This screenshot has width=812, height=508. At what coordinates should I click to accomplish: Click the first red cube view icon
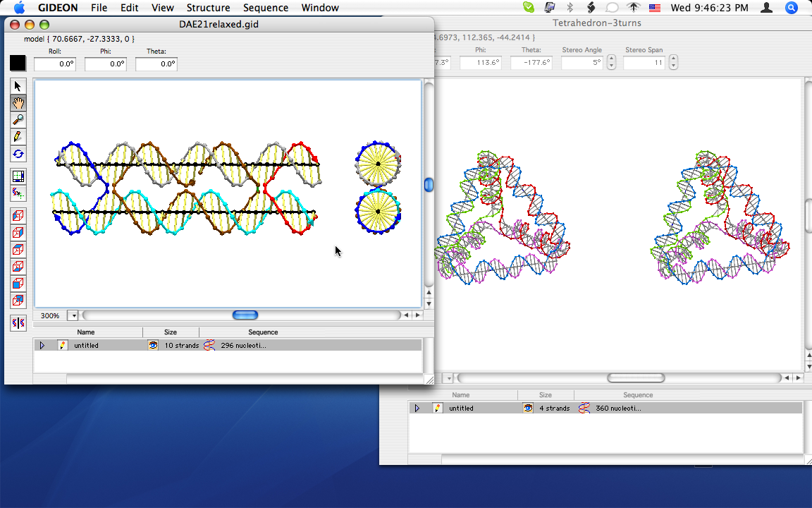coord(18,216)
